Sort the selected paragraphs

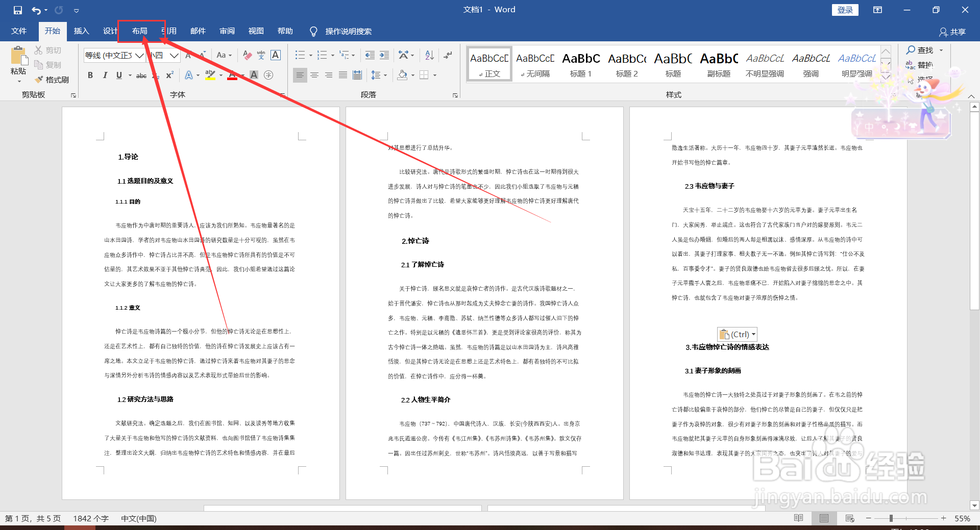click(429, 55)
